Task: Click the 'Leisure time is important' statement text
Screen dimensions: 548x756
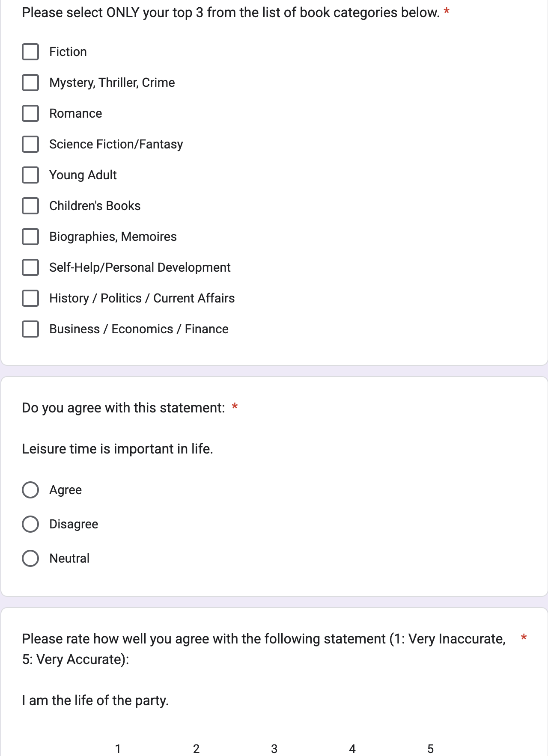Action: tap(117, 449)
